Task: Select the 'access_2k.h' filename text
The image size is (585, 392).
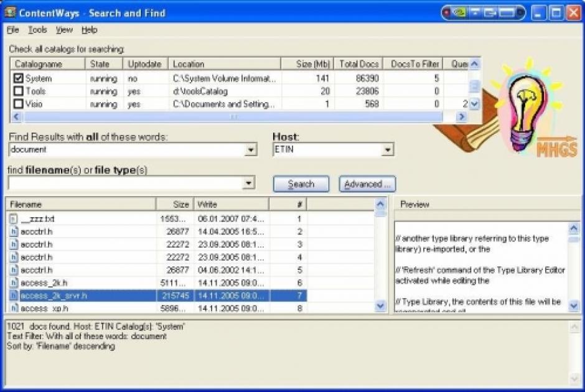Action: coord(44,282)
